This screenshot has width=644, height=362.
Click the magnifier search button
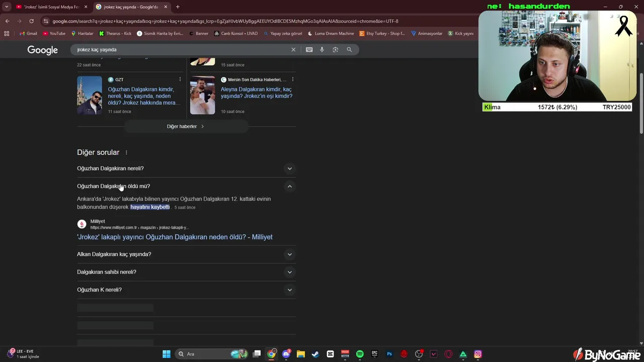point(349,50)
